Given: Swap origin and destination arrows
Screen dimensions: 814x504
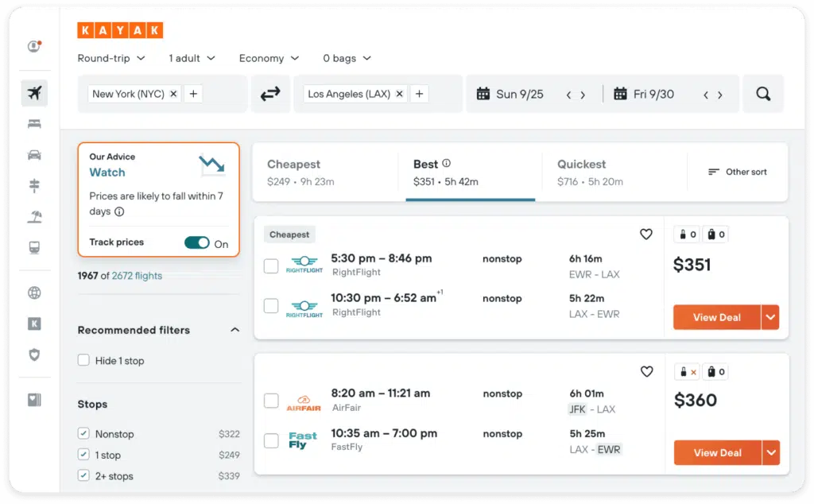Looking at the screenshot, I should (270, 94).
